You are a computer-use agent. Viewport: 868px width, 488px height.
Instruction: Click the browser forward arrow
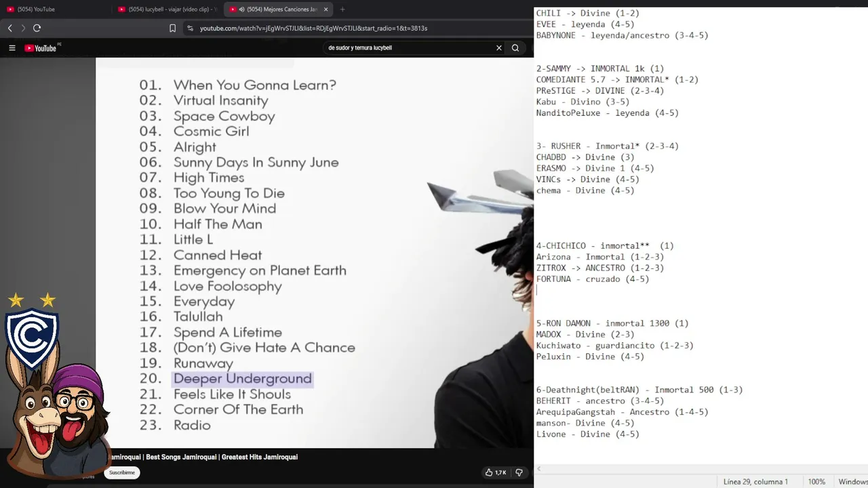click(23, 28)
